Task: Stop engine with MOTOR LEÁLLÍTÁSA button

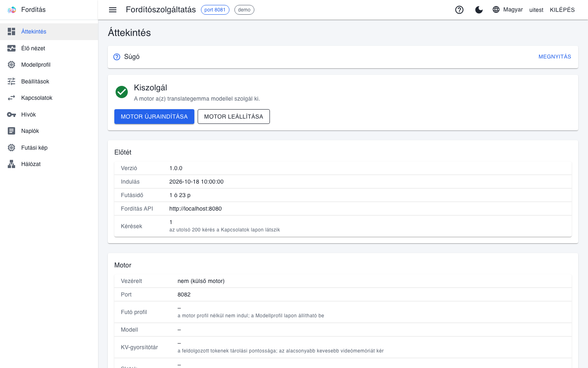Action: click(x=234, y=117)
